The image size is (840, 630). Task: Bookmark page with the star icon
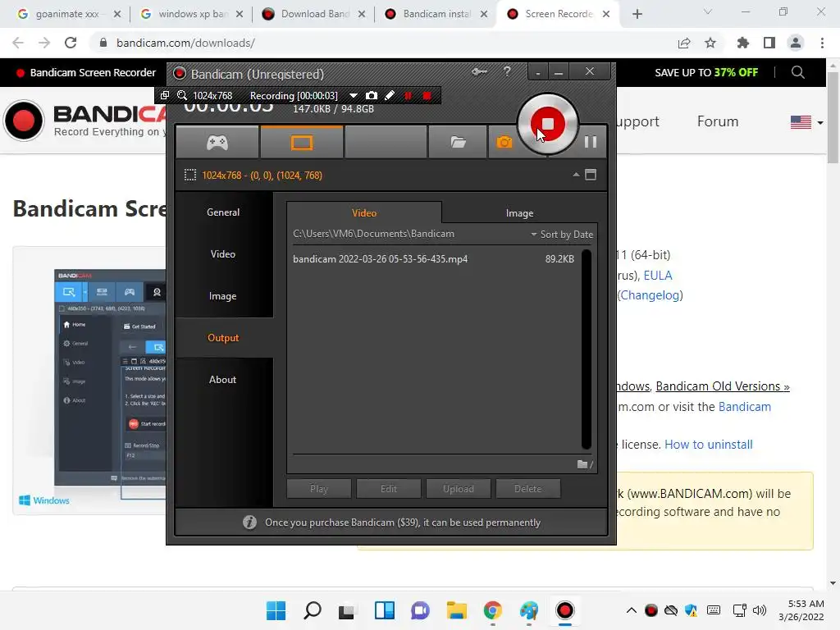pyautogui.click(x=710, y=43)
